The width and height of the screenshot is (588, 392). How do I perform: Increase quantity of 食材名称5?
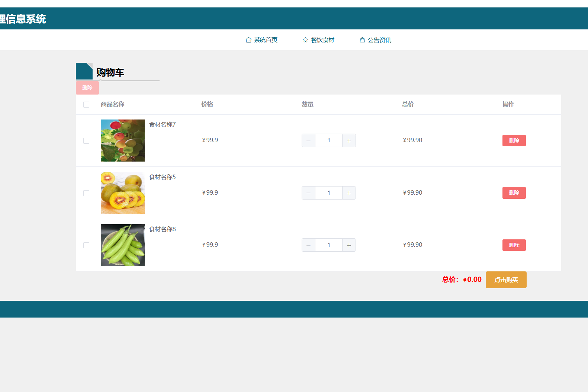pos(349,193)
